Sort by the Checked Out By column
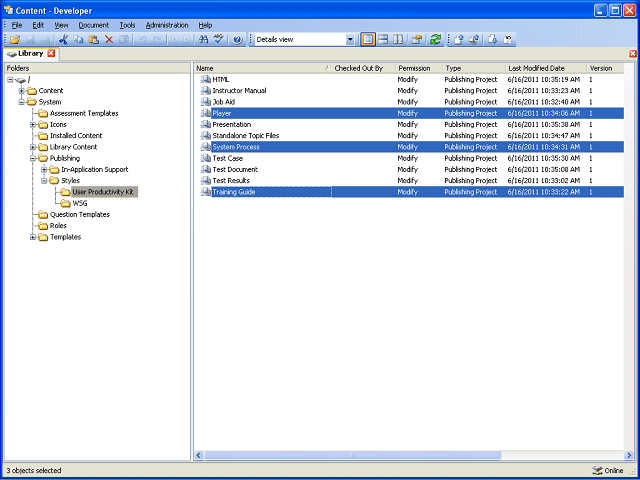Image resolution: width=640 pixels, height=480 pixels. tap(364, 68)
